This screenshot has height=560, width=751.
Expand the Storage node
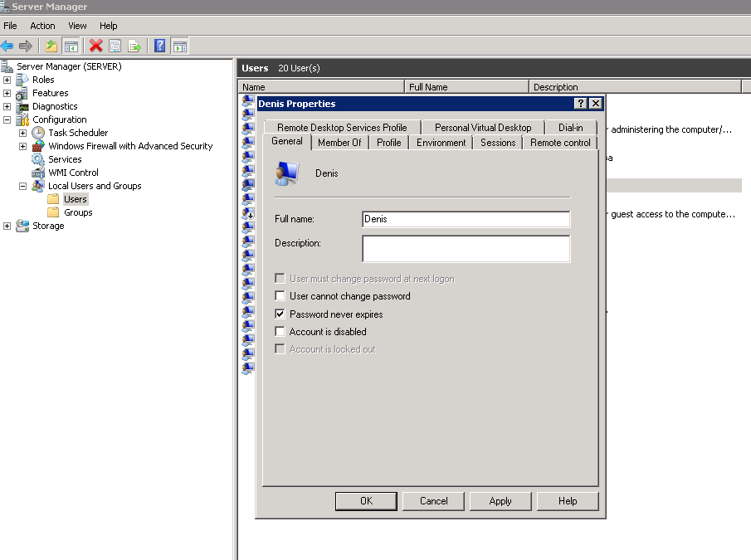(x=7, y=226)
